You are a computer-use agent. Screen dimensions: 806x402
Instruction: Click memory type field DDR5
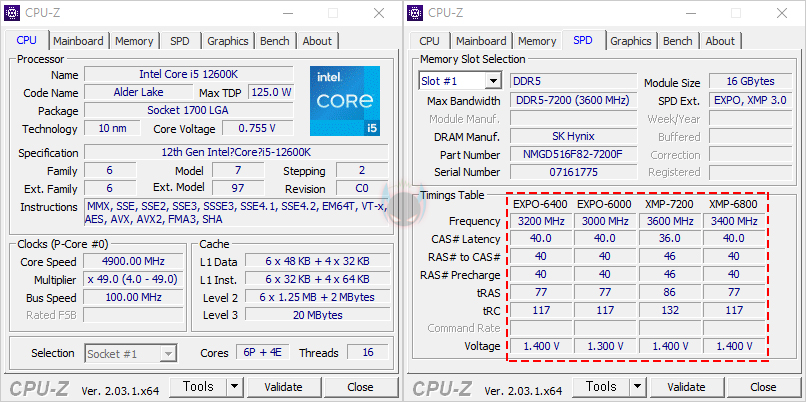point(573,81)
